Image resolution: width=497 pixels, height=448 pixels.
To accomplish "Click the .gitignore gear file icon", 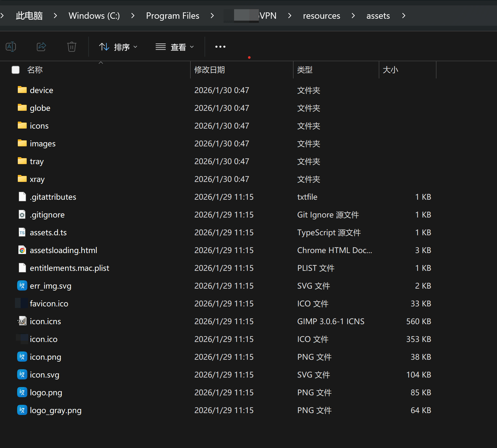I will tap(22, 215).
